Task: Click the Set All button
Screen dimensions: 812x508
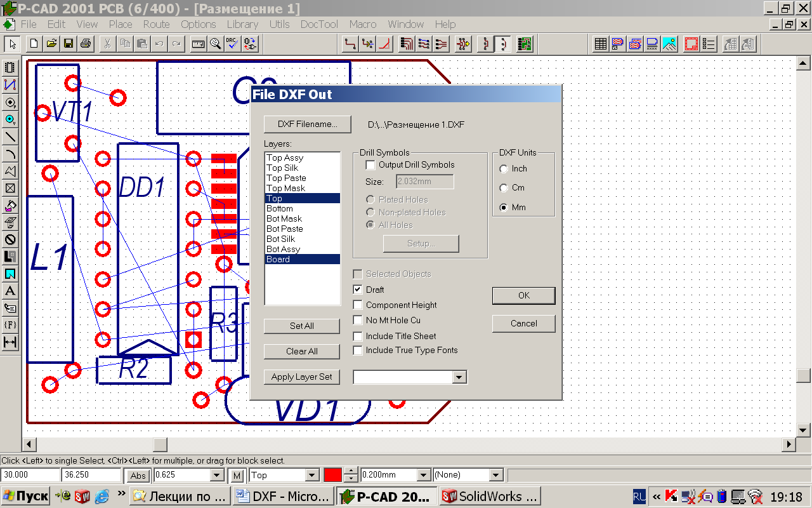Action: [302, 326]
